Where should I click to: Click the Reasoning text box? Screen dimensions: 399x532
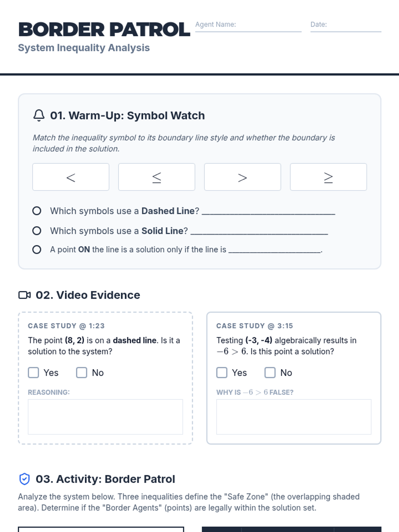[105, 417]
